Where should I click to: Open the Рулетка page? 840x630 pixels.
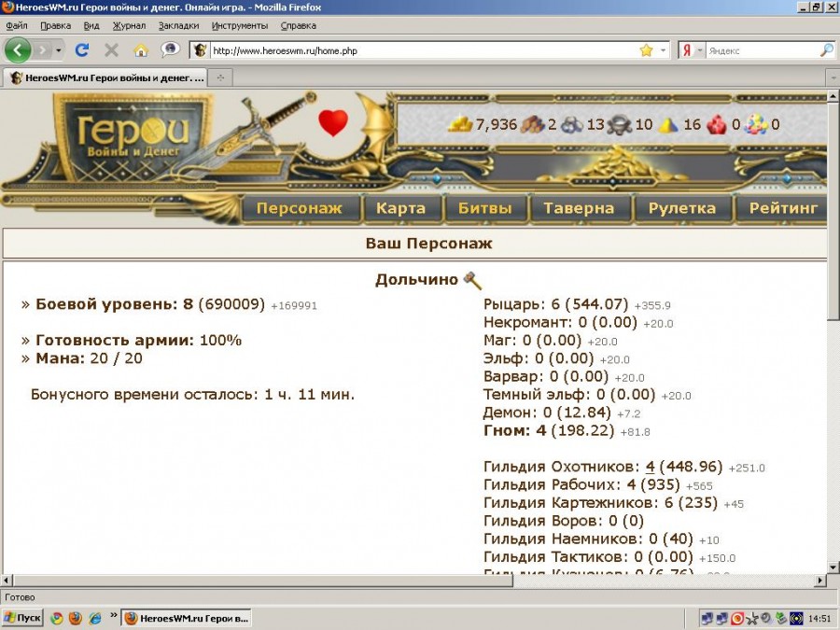click(682, 208)
